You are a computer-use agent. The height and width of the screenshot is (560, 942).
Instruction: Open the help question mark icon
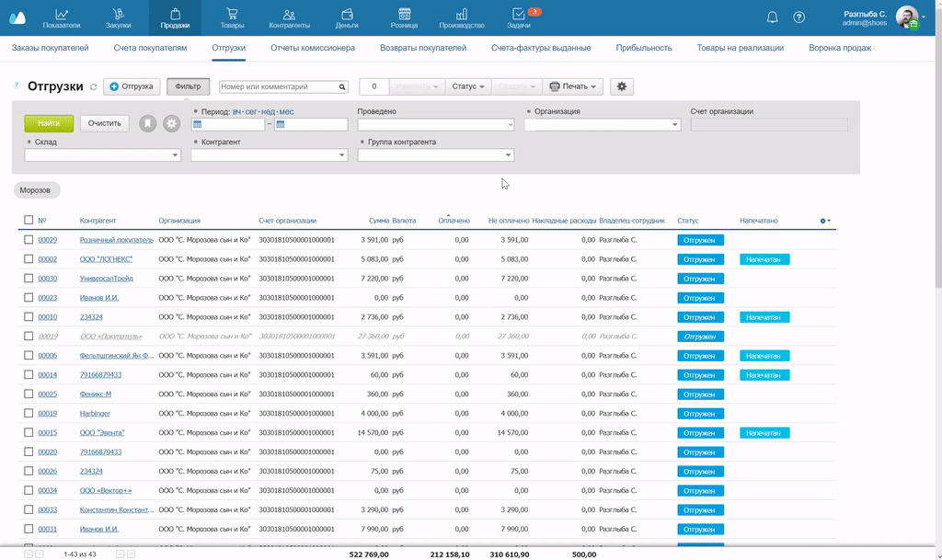click(798, 17)
